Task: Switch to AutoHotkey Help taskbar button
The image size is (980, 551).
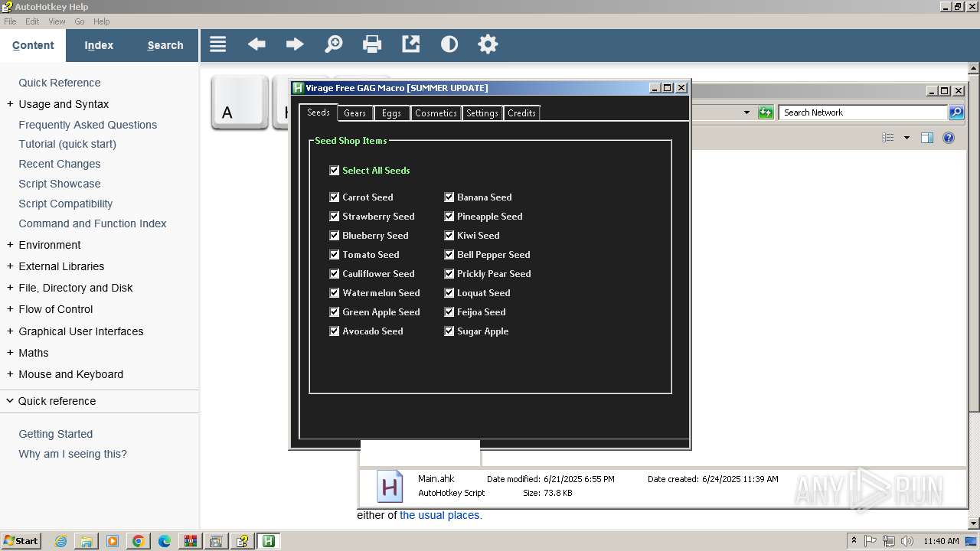Action: [x=242, y=541]
